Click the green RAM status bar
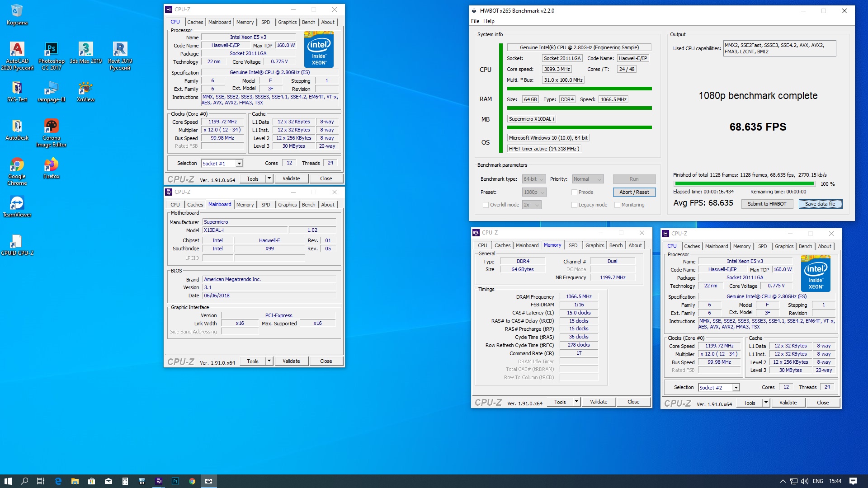 579,108
